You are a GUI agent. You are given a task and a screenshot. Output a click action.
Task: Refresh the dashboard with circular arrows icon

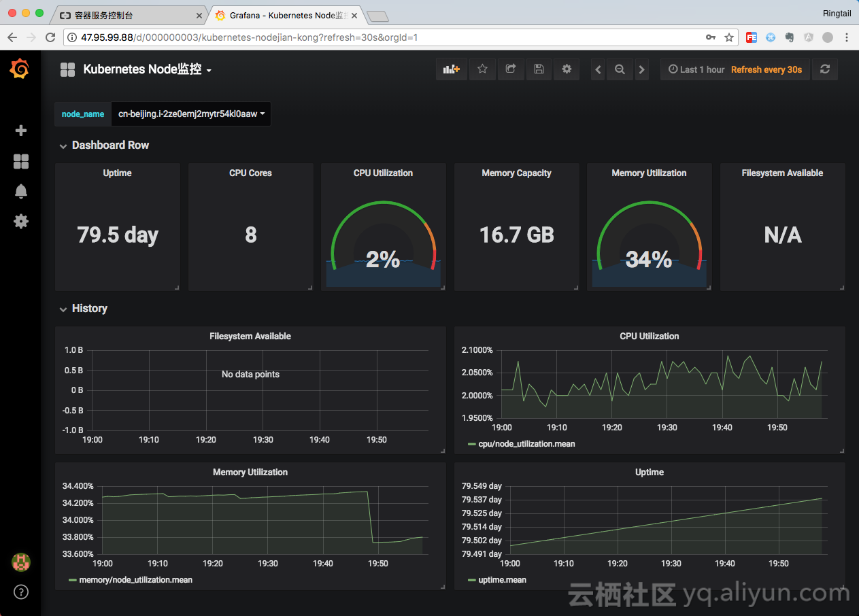825,69
